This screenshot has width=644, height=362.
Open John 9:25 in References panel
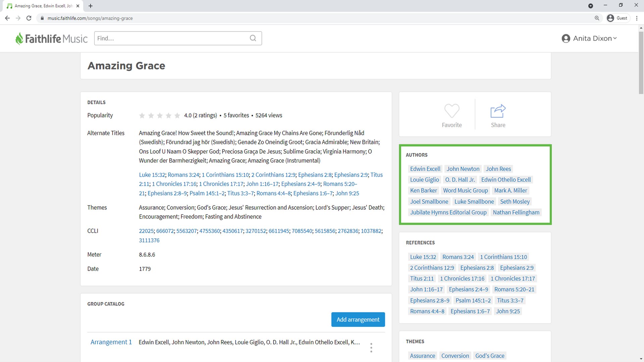click(x=508, y=311)
